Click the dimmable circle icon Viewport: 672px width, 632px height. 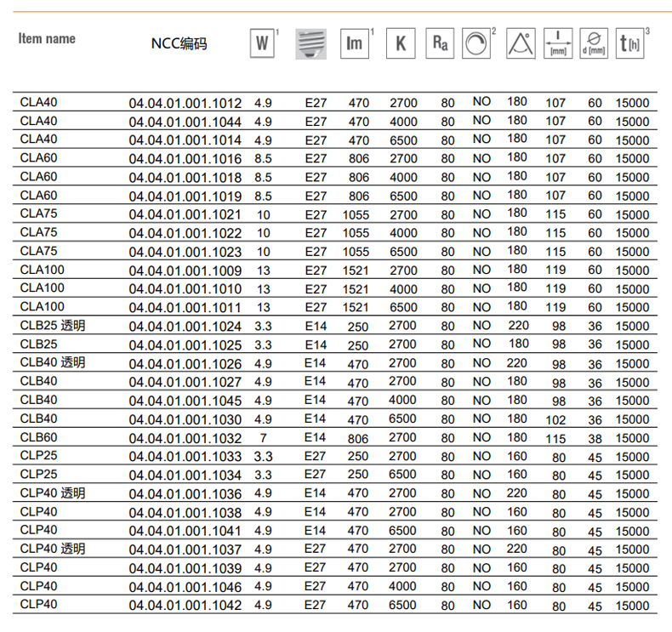tap(477, 43)
